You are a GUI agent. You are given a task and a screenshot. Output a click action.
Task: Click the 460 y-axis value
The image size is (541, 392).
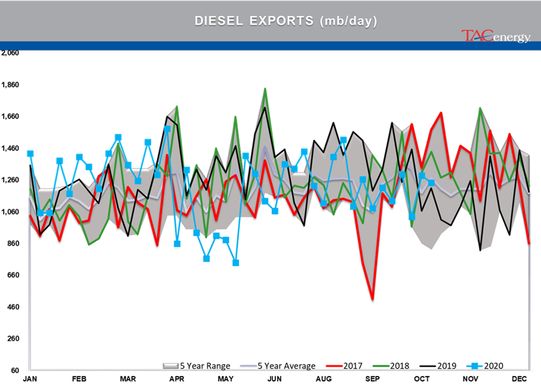pyautogui.click(x=13, y=307)
